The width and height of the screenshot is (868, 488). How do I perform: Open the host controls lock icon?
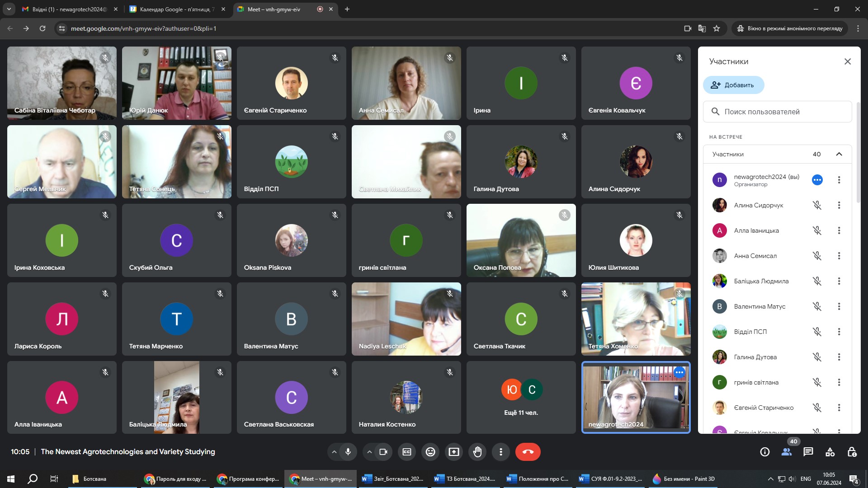click(852, 452)
